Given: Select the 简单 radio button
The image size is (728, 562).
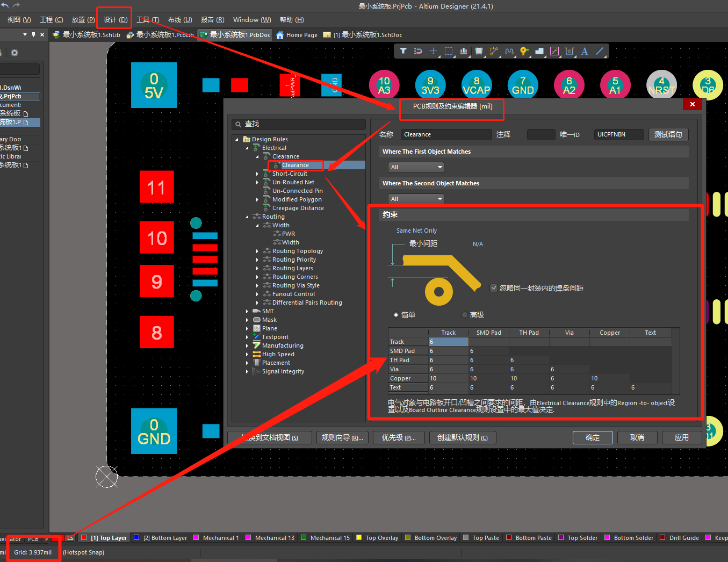Looking at the screenshot, I should point(396,315).
